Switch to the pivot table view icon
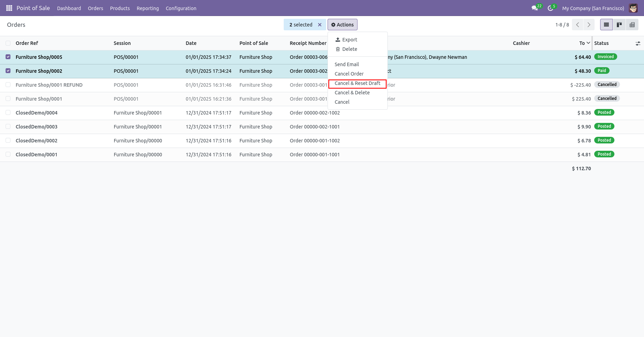This screenshot has width=644, height=337. [632, 25]
